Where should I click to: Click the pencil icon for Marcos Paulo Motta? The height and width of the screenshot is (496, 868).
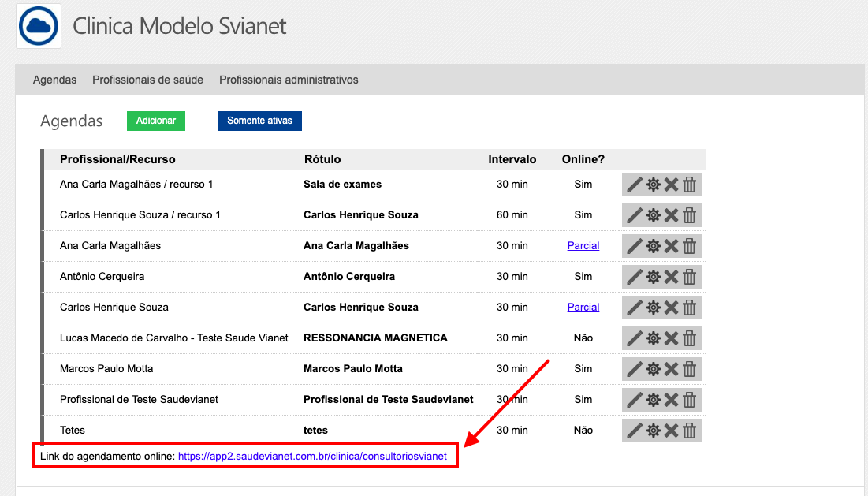tap(634, 369)
